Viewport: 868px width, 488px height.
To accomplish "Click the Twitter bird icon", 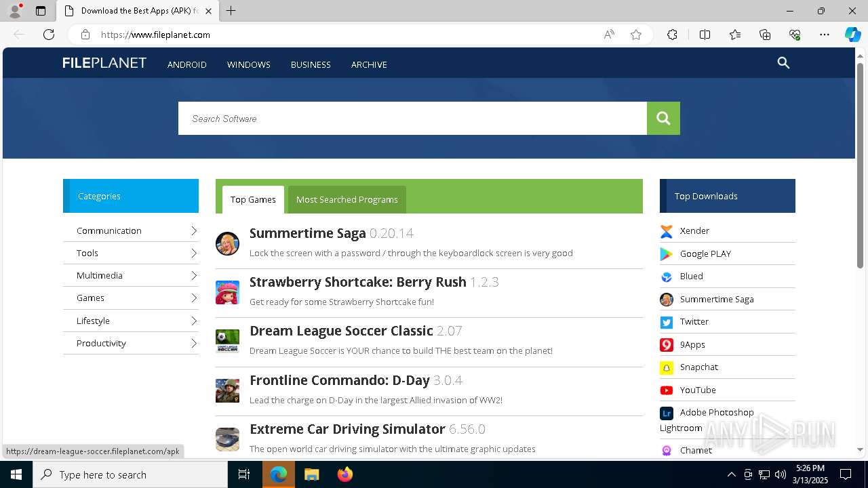I will click(667, 322).
